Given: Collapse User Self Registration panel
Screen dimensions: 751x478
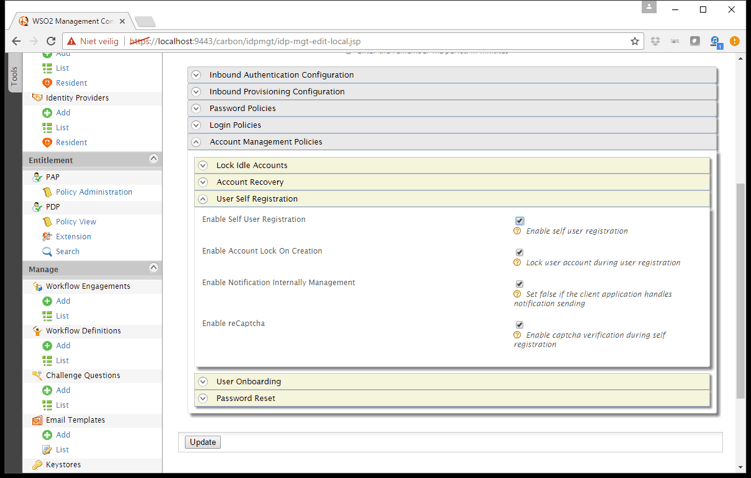Looking at the screenshot, I should point(452,199).
